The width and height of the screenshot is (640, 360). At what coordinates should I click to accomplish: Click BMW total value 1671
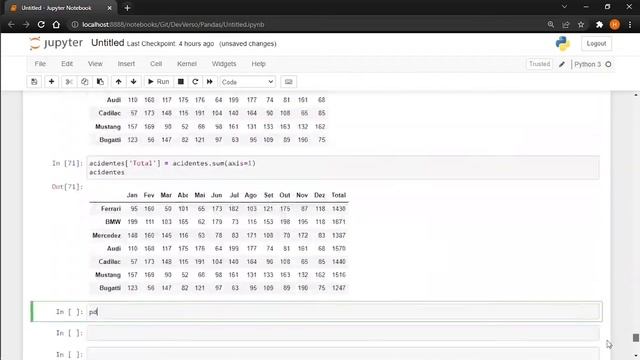pyautogui.click(x=338, y=222)
